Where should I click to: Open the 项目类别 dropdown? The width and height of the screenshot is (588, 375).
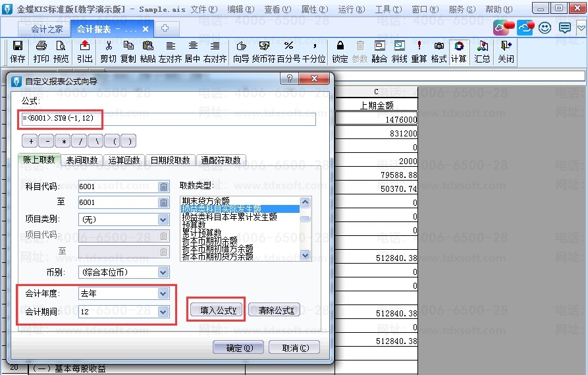coord(163,219)
